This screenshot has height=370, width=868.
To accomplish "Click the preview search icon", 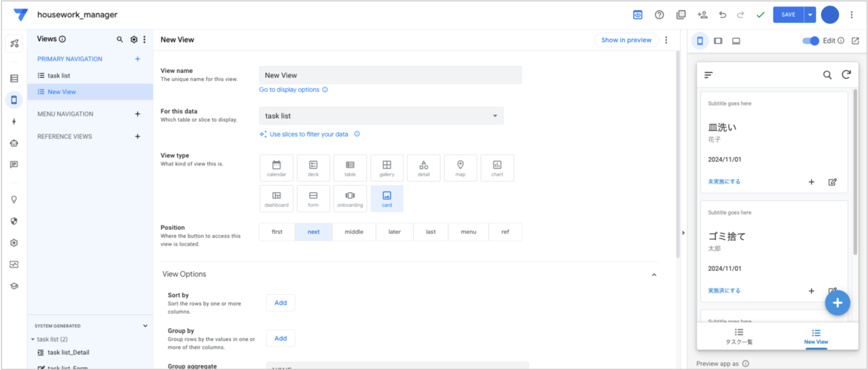I will click(x=827, y=74).
